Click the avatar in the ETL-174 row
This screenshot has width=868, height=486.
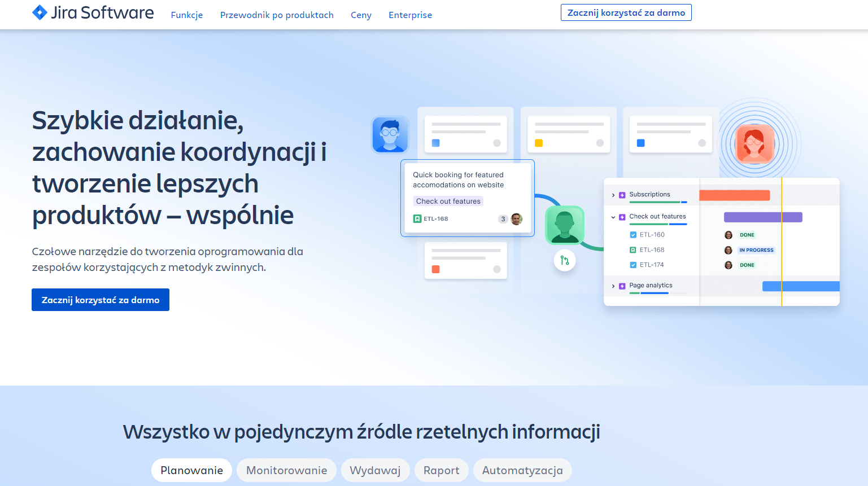[729, 265]
